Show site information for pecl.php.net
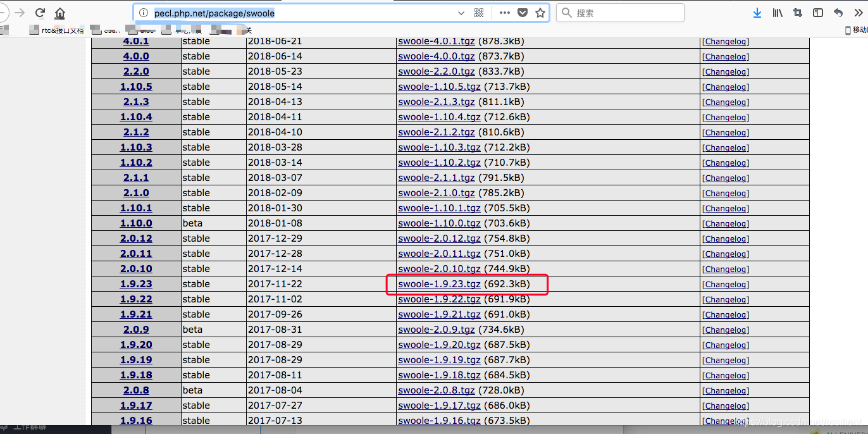Screen dimensions: 868x434 click(x=144, y=13)
